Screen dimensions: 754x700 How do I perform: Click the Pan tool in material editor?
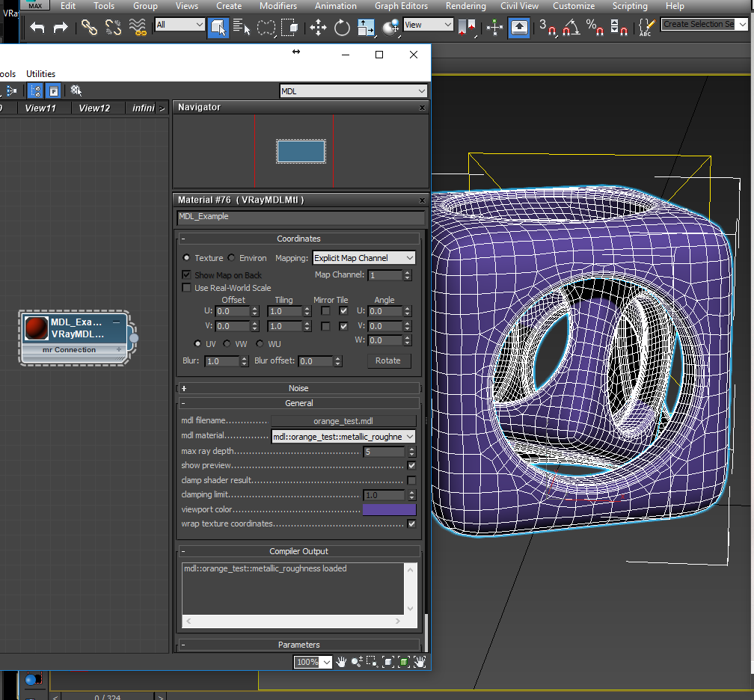coord(341,662)
